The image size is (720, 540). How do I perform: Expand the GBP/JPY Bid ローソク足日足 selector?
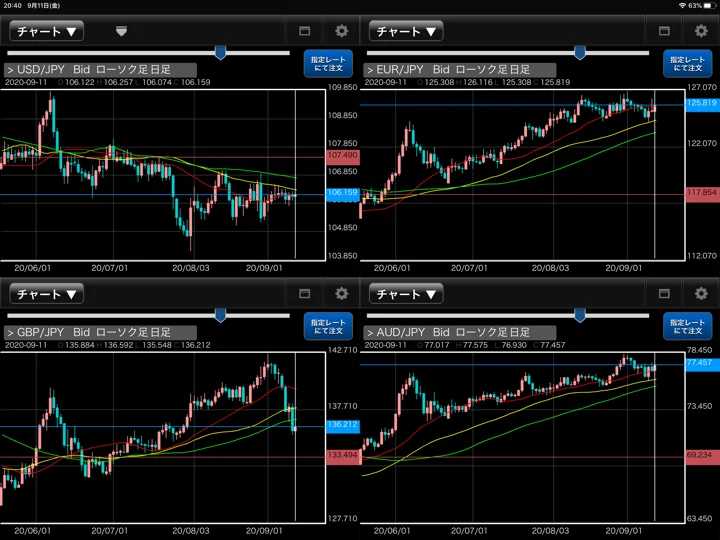click(101, 332)
